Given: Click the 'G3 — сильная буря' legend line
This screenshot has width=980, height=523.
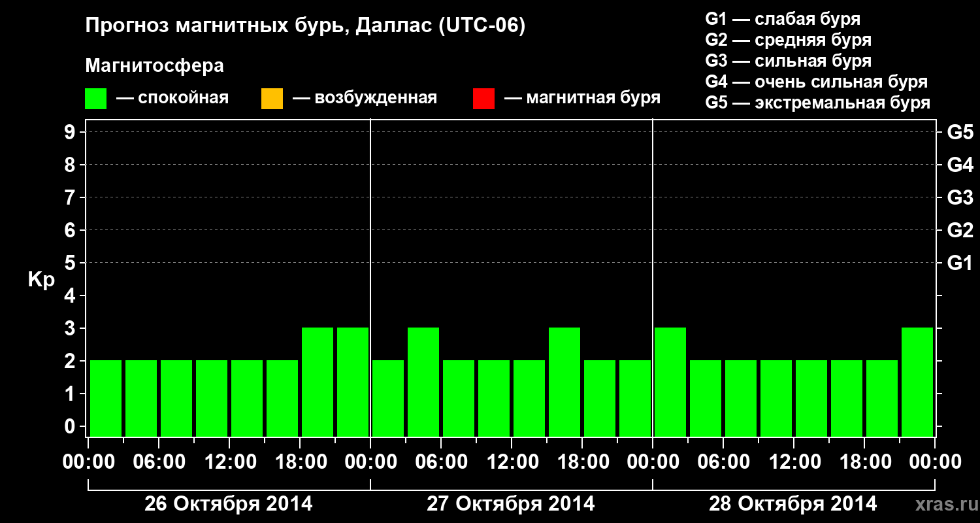Looking at the screenshot, I should 788,61.
